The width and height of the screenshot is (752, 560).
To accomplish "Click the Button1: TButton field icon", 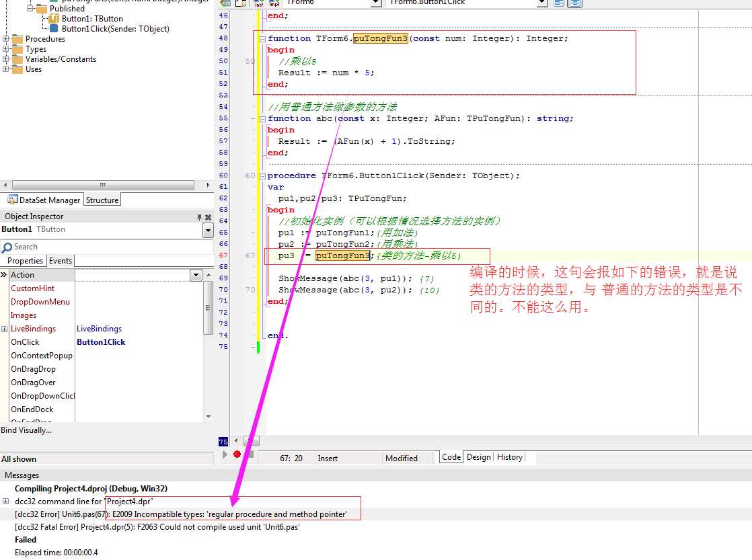I will pos(54,19).
